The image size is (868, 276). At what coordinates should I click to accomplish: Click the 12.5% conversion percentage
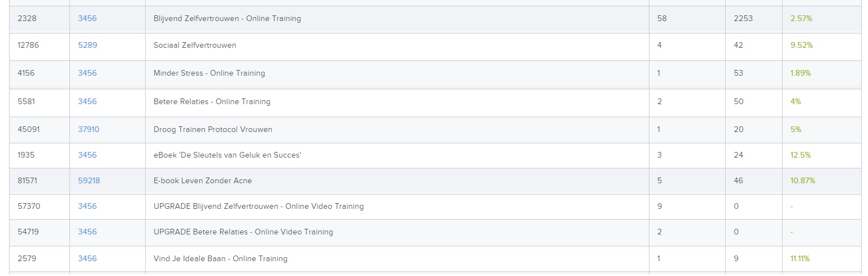[x=800, y=155]
